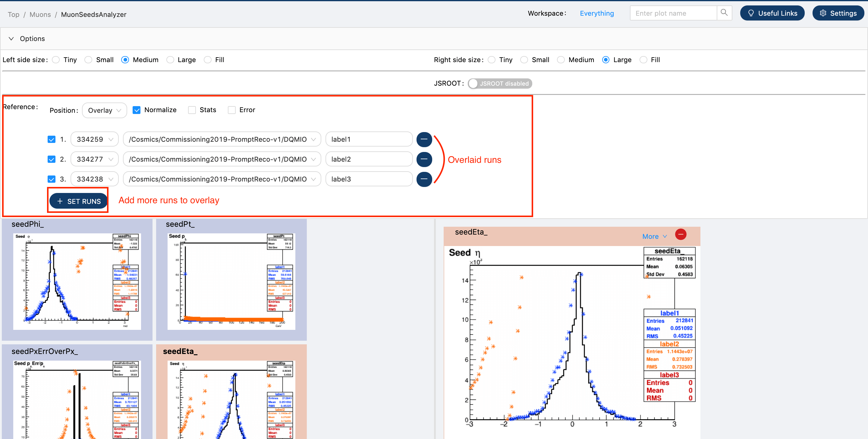The image size is (868, 439).
Task: Open Settings via the gear icon
Action: tap(823, 13)
